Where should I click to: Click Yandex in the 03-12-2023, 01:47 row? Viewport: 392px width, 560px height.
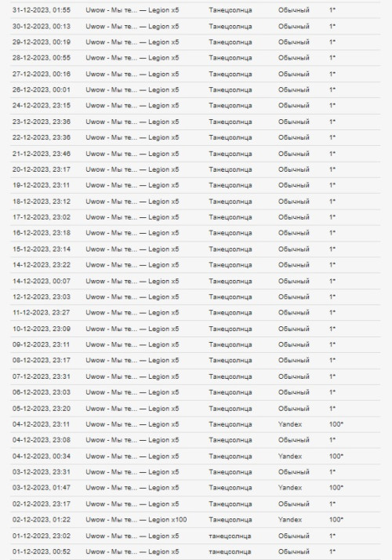pos(290,488)
